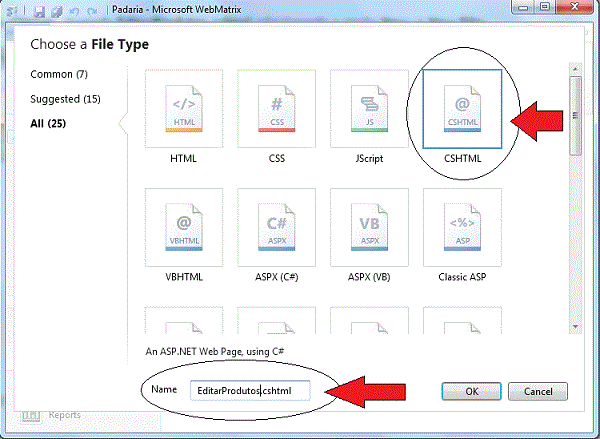Show All (25) file types
Screen dimensions: 600x439
pos(48,123)
